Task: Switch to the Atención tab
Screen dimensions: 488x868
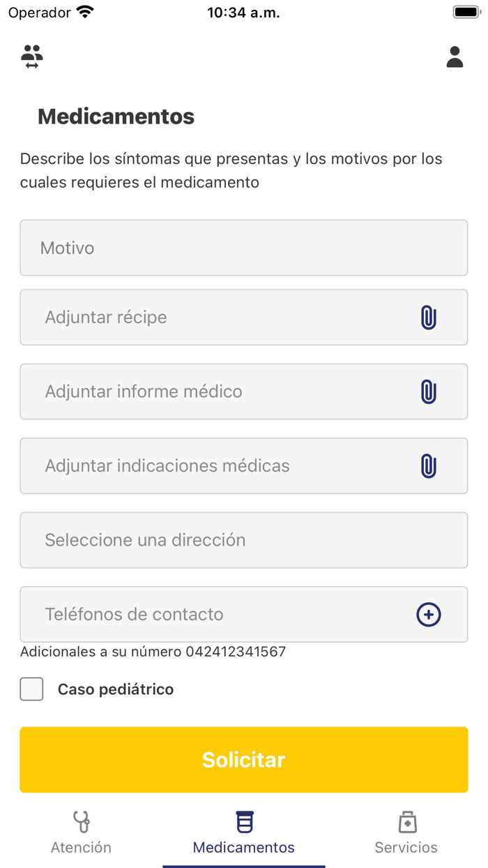Action: click(81, 832)
